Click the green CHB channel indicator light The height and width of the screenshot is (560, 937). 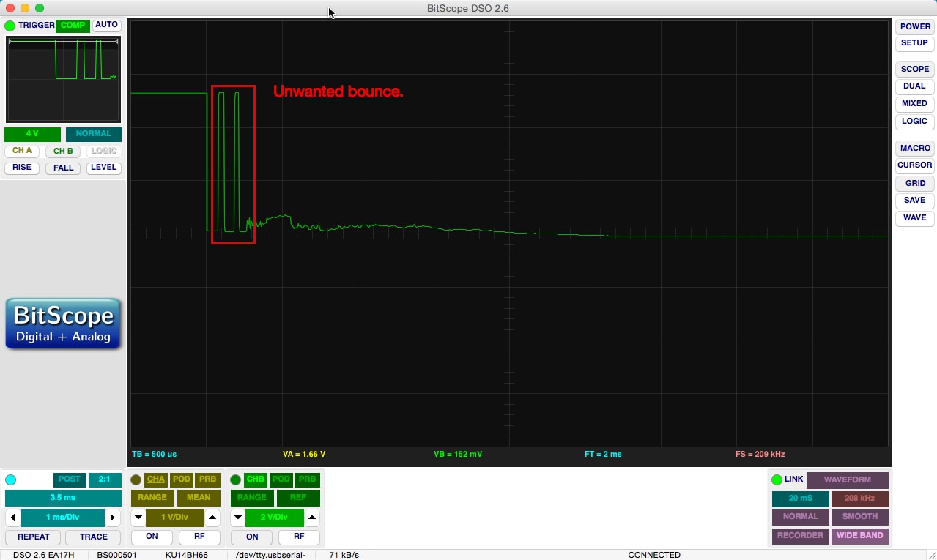(236, 480)
